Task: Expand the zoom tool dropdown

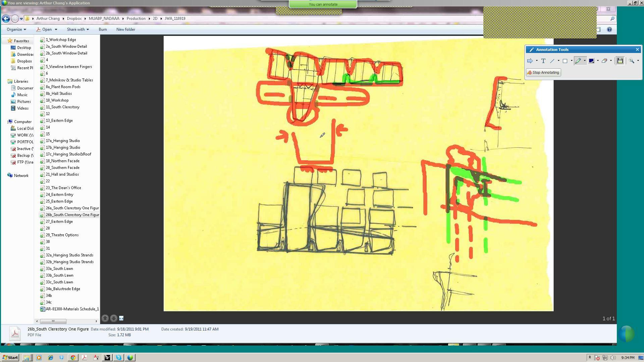Action: coord(638,61)
